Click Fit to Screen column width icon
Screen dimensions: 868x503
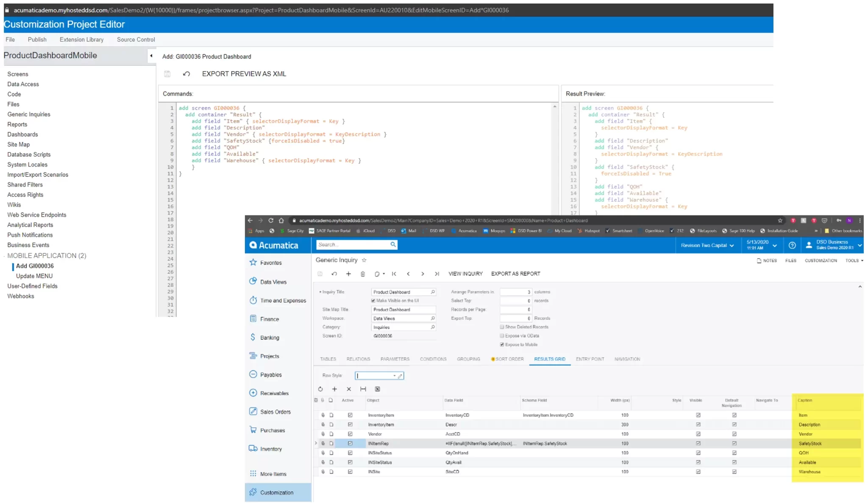[x=363, y=389]
